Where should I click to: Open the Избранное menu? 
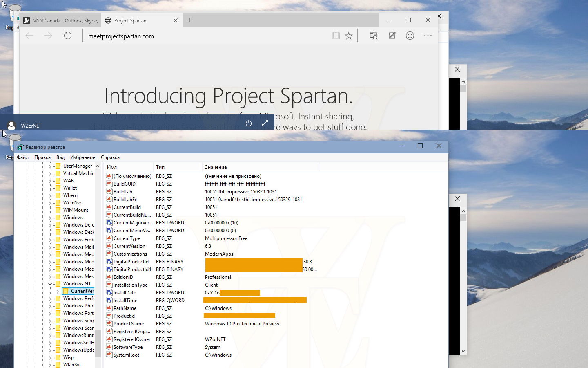coord(82,157)
